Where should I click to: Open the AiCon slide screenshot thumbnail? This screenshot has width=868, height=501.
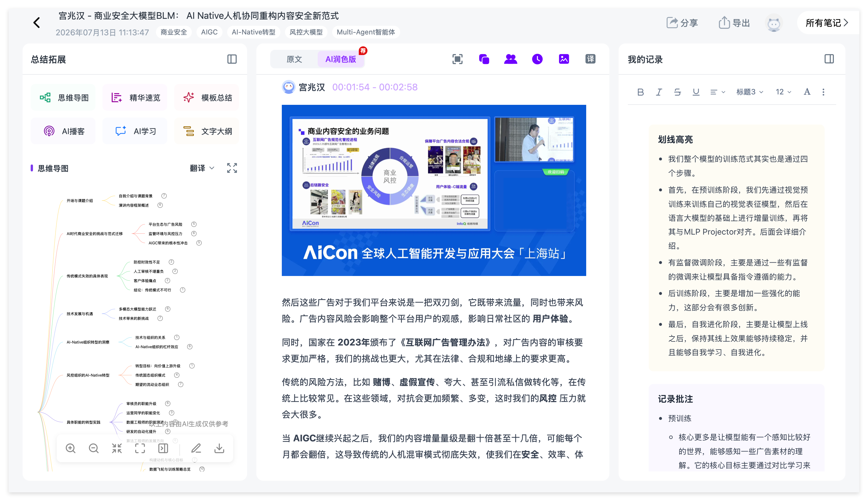(x=434, y=190)
